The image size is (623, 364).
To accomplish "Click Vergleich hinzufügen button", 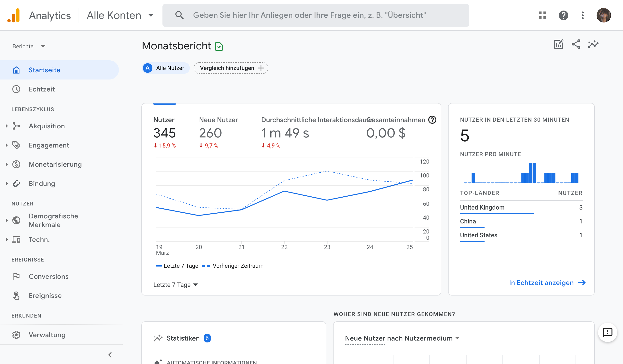I will tap(231, 68).
